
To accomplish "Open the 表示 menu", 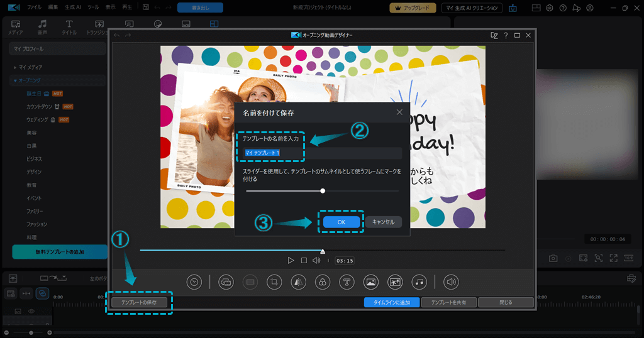I will pos(110,8).
